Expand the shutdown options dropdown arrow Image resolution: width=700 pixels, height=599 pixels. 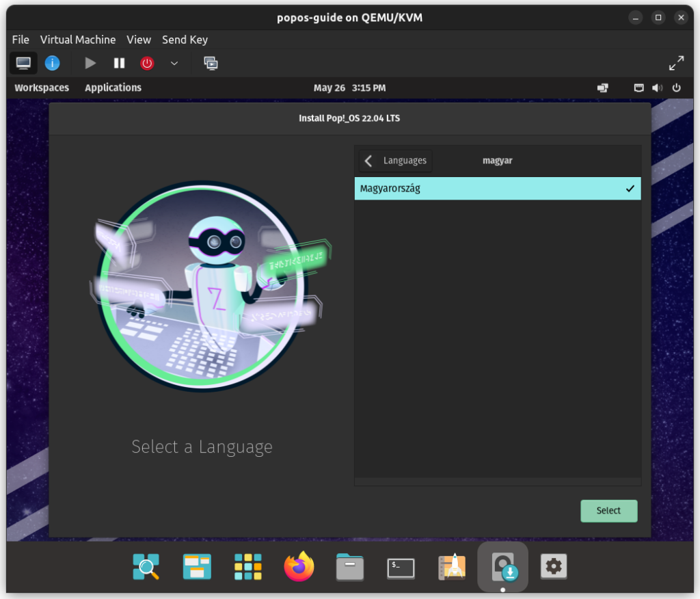pos(174,63)
